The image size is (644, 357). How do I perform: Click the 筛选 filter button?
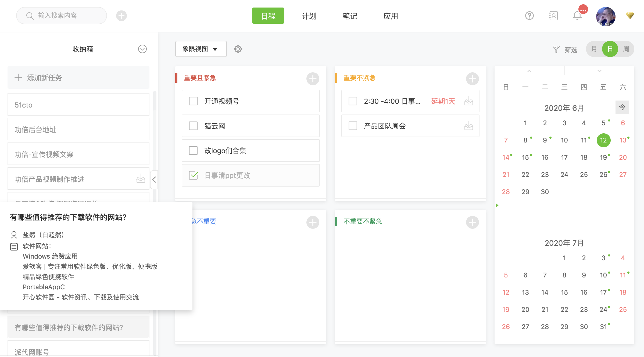(x=565, y=49)
